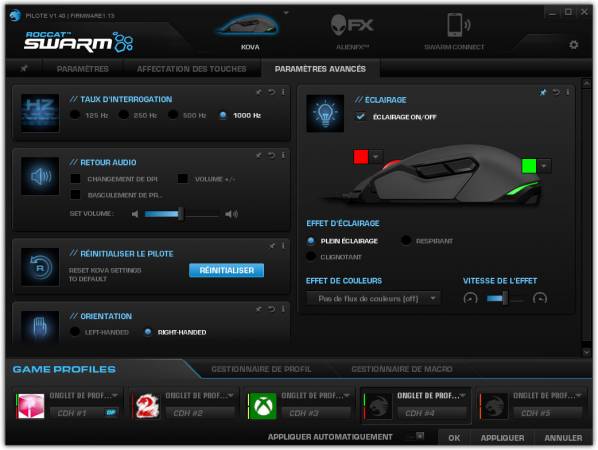
Task: Reset the Retour Audio panel with undo icon
Action: click(271, 155)
